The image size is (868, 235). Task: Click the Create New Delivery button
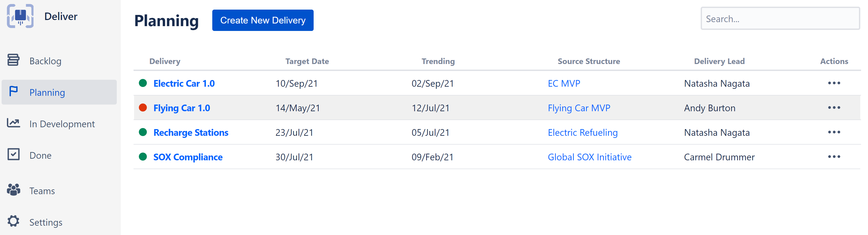coord(263,20)
